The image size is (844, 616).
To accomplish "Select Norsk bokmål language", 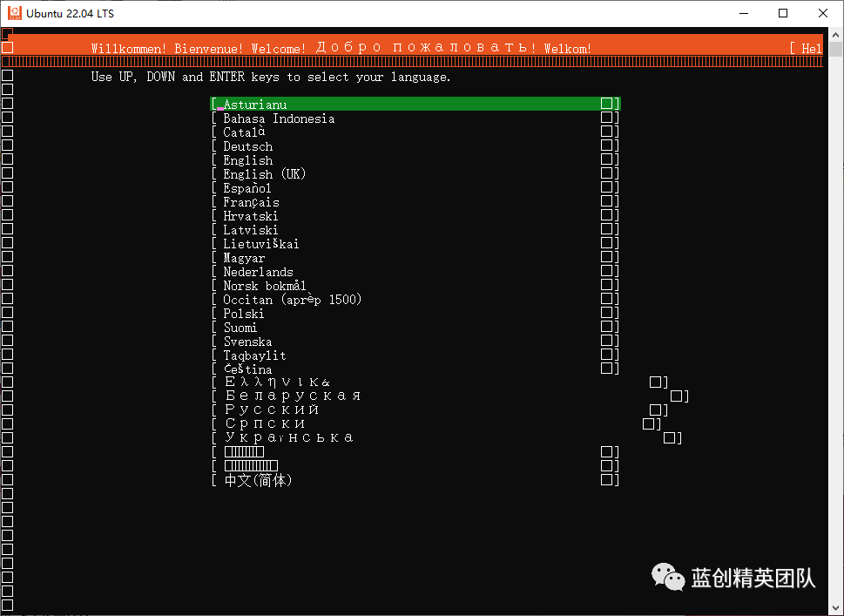I will (x=415, y=286).
